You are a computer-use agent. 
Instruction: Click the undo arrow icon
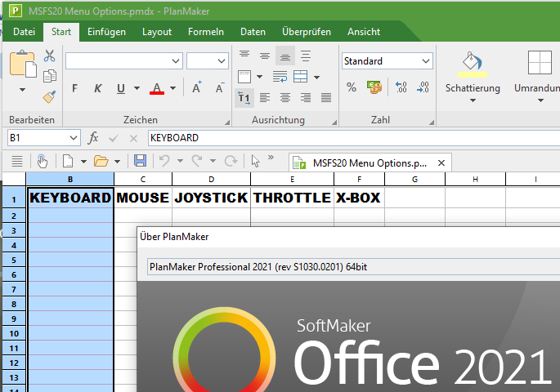click(164, 161)
